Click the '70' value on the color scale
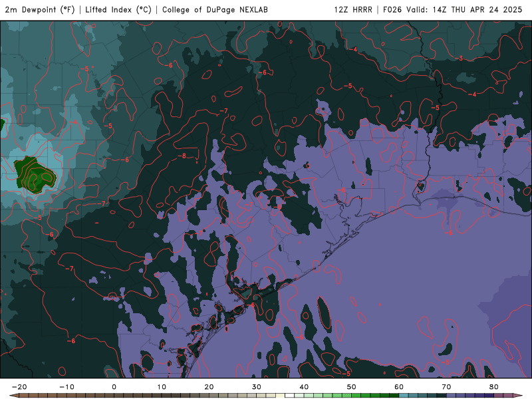Viewport: 532px width, 399px height. pos(446,387)
